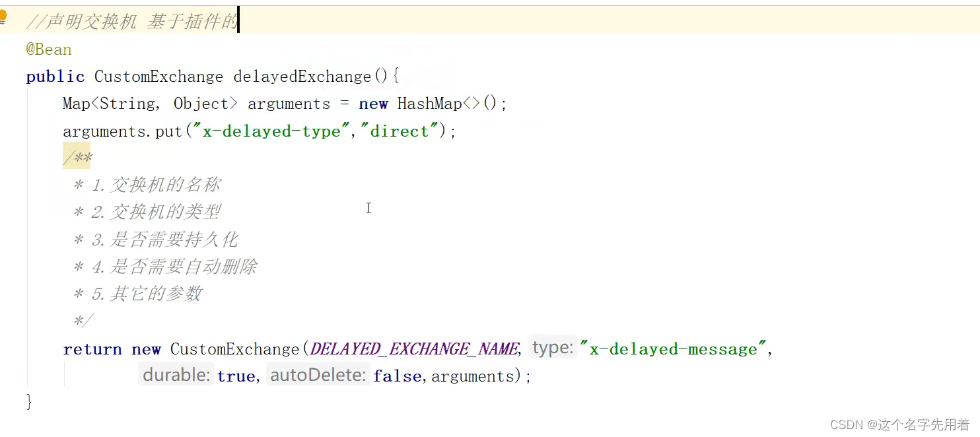Click the yellow lightbulb intention icon
This screenshot has height=437, width=980.
[x=3, y=17]
